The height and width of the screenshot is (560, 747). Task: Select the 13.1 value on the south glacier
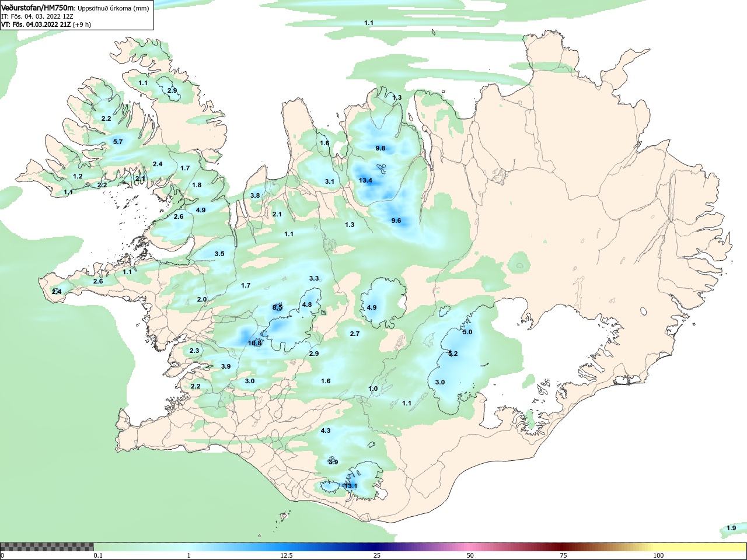pos(351,486)
